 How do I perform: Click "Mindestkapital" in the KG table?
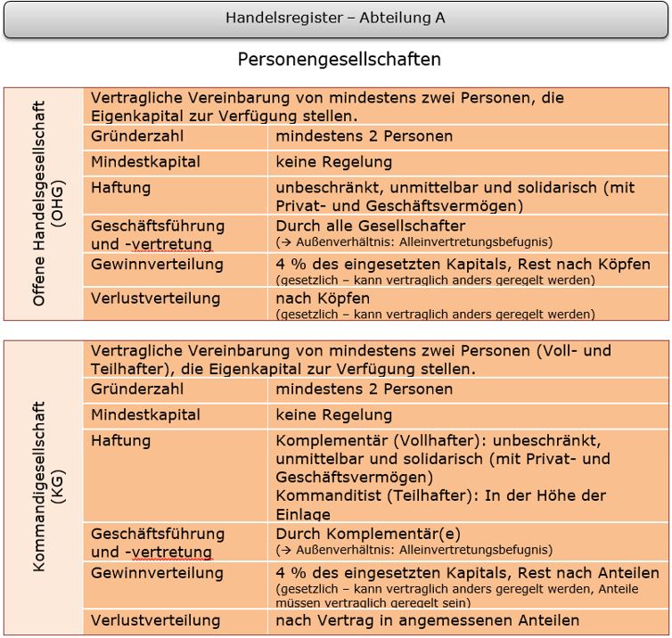pos(145,414)
